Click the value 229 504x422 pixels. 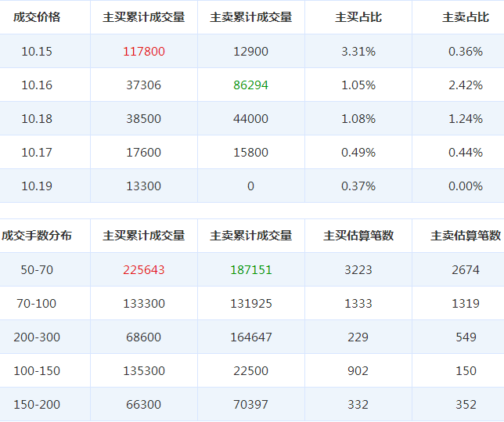(358, 337)
